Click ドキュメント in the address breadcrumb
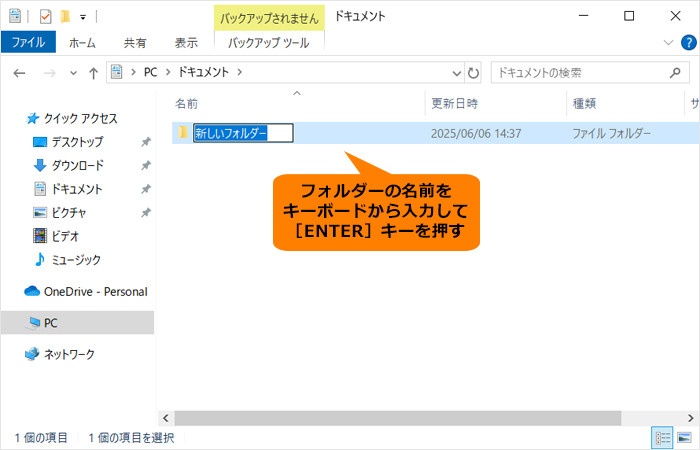 [204, 72]
